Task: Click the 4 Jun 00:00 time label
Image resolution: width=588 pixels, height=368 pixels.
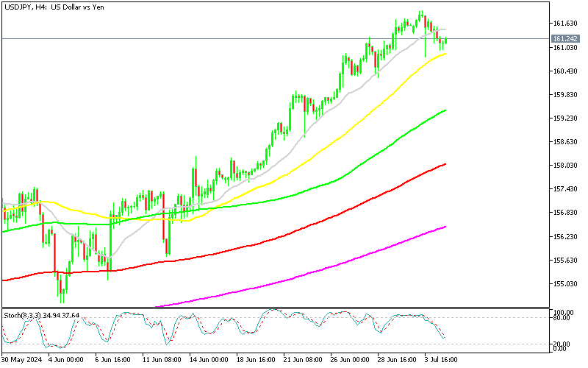Action: pyautogui.click(x=65, y=360)
